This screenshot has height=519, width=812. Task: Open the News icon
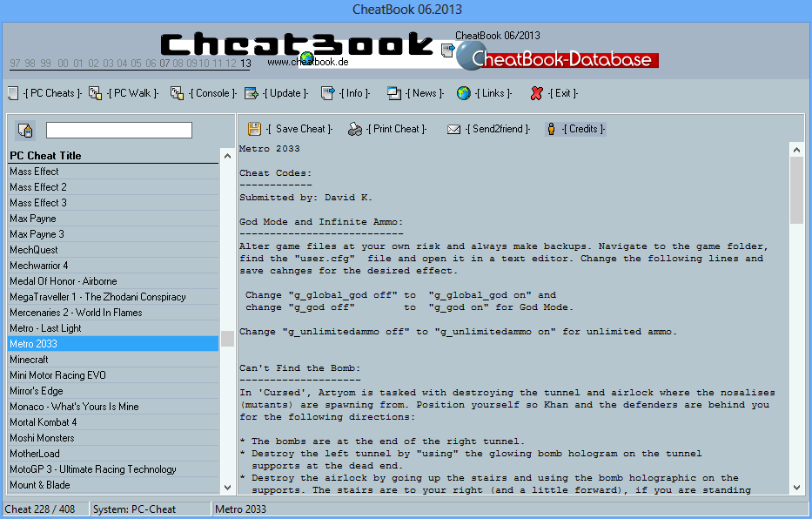click(x=394, y=93)
